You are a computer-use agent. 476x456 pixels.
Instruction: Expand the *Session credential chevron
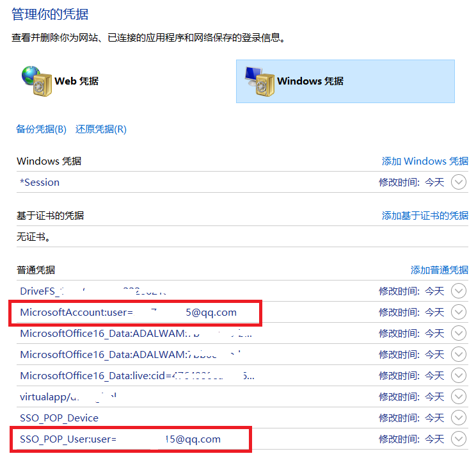click(x=458, y=183)
